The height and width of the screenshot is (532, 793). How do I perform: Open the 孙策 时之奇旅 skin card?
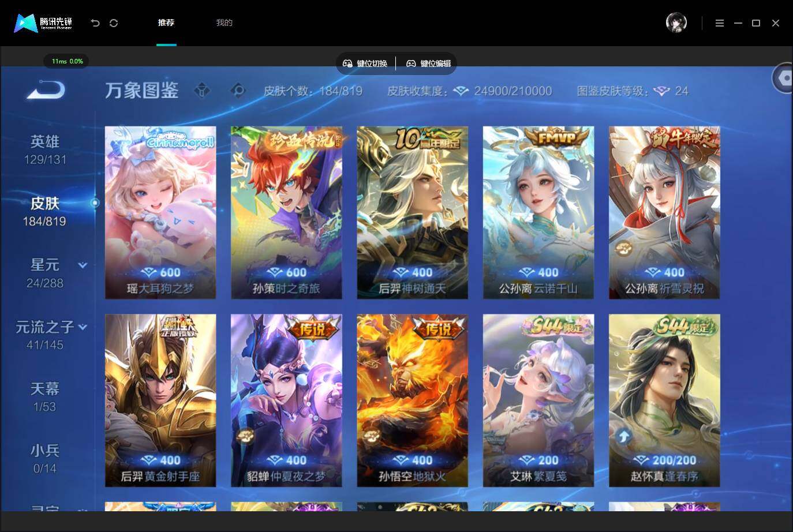pyautogui.click(x=286, y=212)
